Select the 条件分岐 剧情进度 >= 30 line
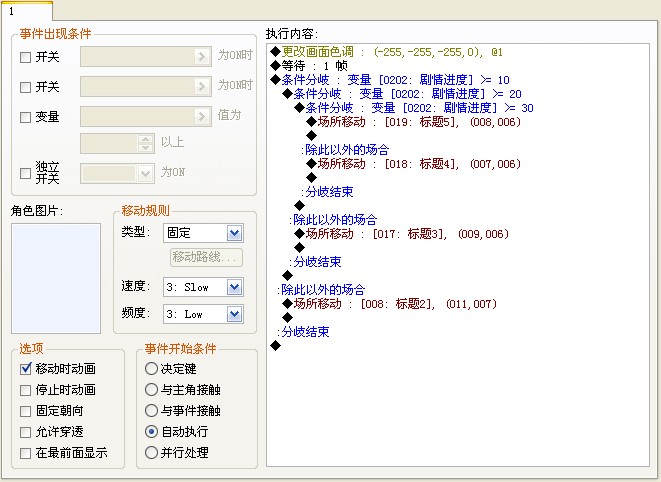Image resolution: width=661 pixels, height=482 pixels. (x=414, y=108)
